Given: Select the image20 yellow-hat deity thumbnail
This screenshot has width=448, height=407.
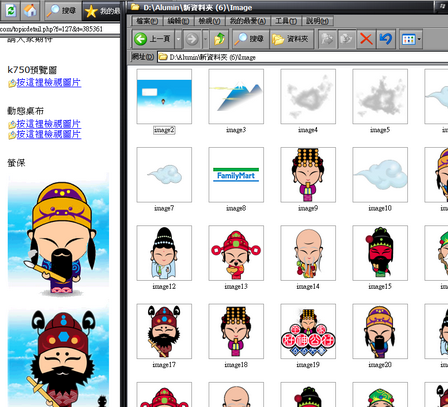Looking at the screenshot, I should tap(380, 331).
